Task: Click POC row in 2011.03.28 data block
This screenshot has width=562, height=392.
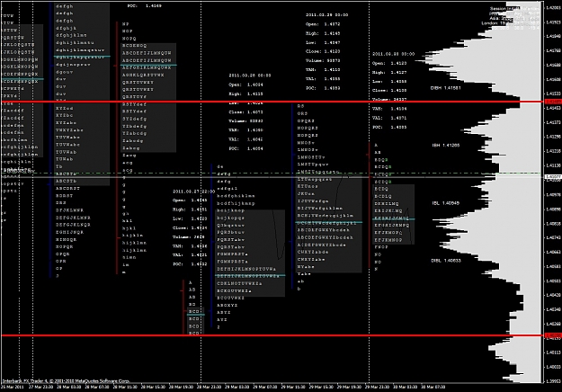Action: coord(245,148)
